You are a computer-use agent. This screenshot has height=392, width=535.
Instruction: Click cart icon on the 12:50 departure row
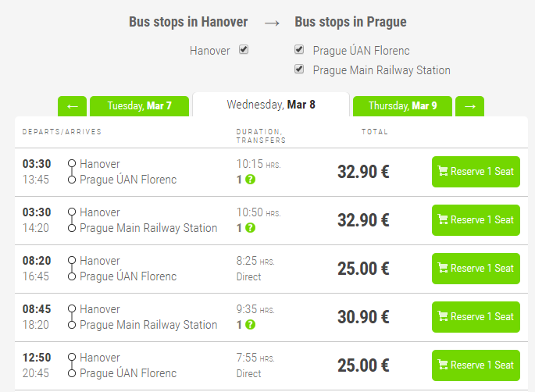(443, 365)
